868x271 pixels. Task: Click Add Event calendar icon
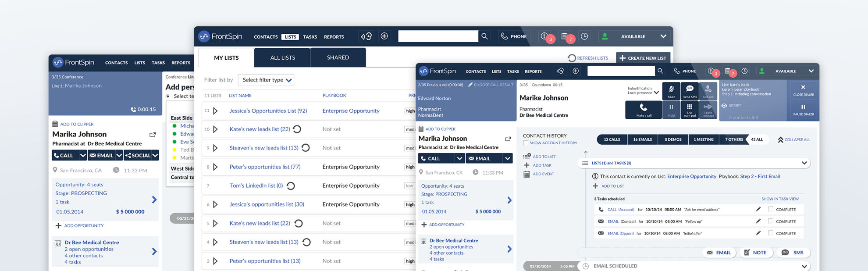[526, 174]
